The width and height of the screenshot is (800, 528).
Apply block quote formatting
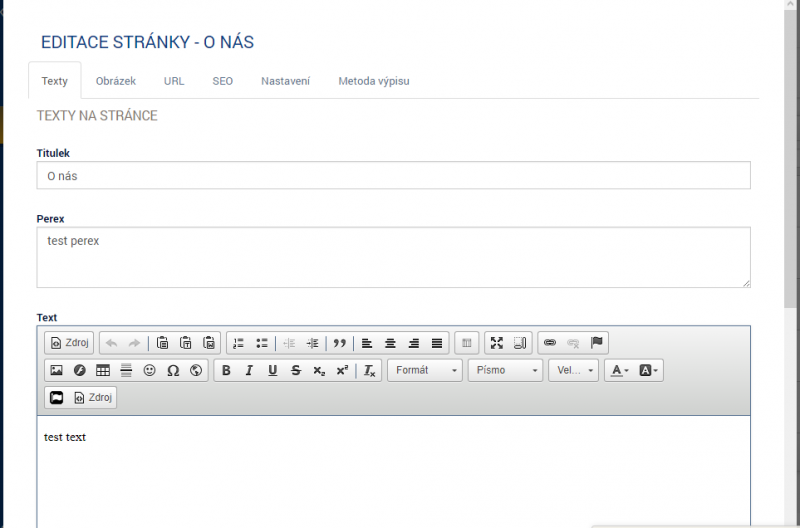340,343
